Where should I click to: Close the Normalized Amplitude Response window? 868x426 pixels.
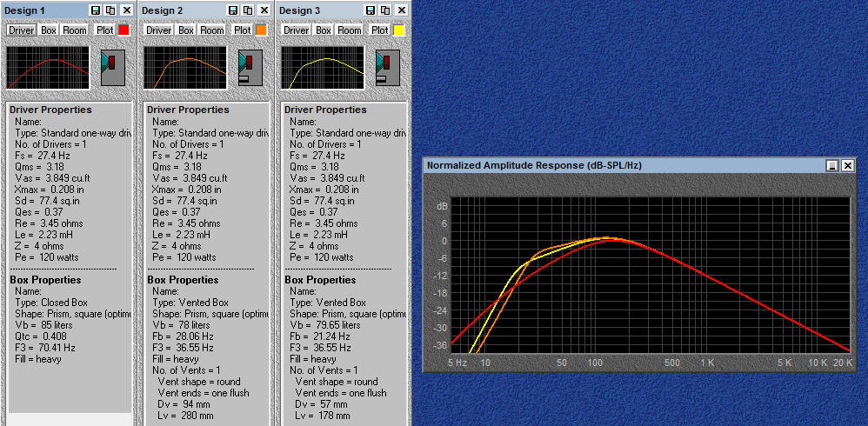coord(847,165)
